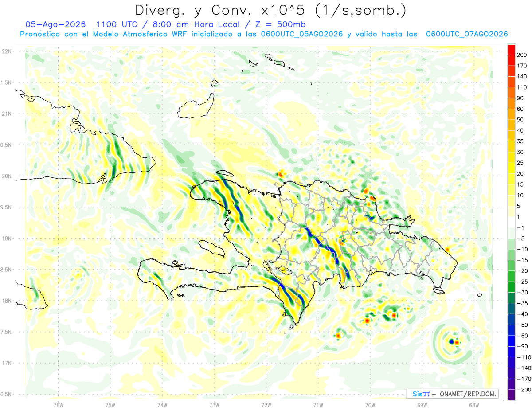Screen dimensions: 532x411
Task: Click the "0.5N" latitude label
Action: click(x=6, y=145)
